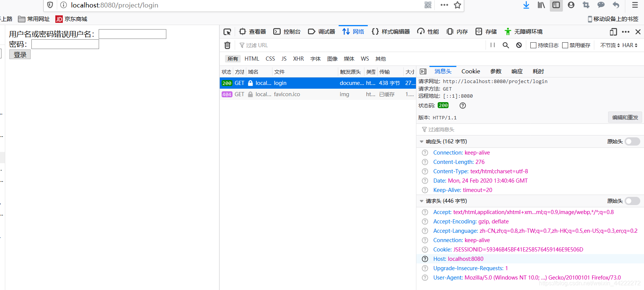Enable the 持续日志 checkbox
The image size is (644, 290).
(533, 45)
